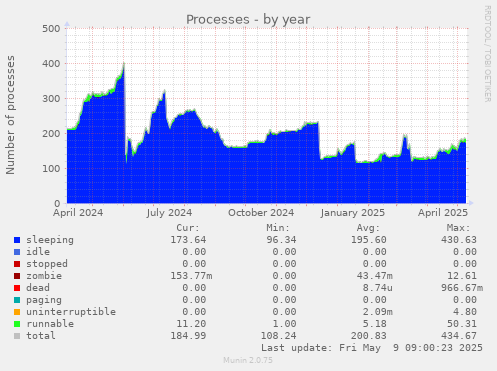Click the 'Last update' timestamp line
This screenshot has width=497, height=371.
pos(372,348)
